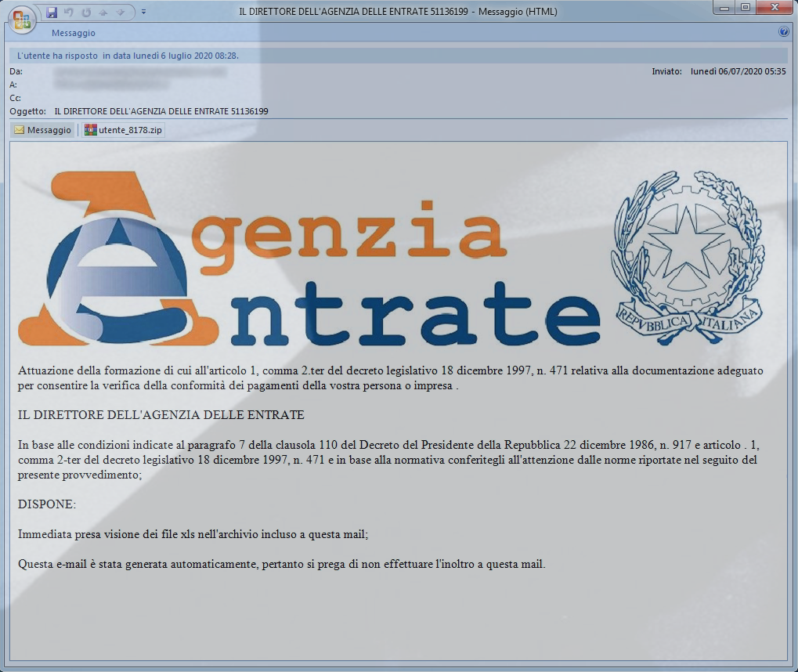Click the heading 'IL DIRETTORE DELL'AGENZIA DELLE ENTRATE' in body

[x=161, y=415]
